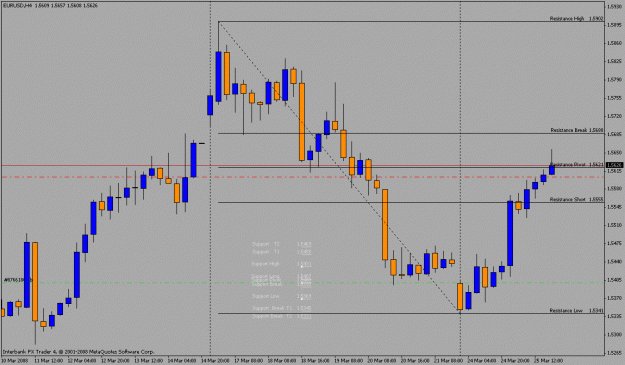The width and height of the screenshot is (625, 365).
Task: Click the 10 Mar 2008 date label
Action: 14,361
